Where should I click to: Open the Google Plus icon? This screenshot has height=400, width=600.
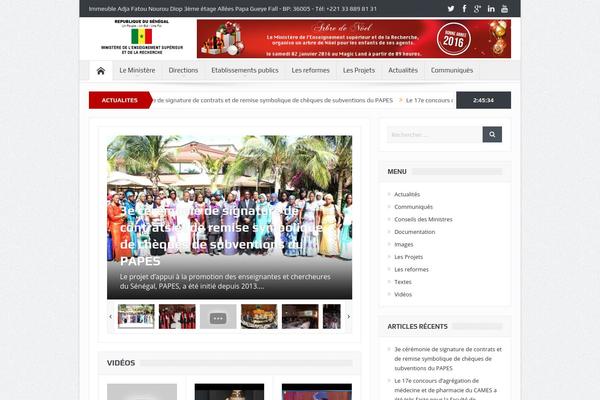pyautogui.click(x=477, y=8)
